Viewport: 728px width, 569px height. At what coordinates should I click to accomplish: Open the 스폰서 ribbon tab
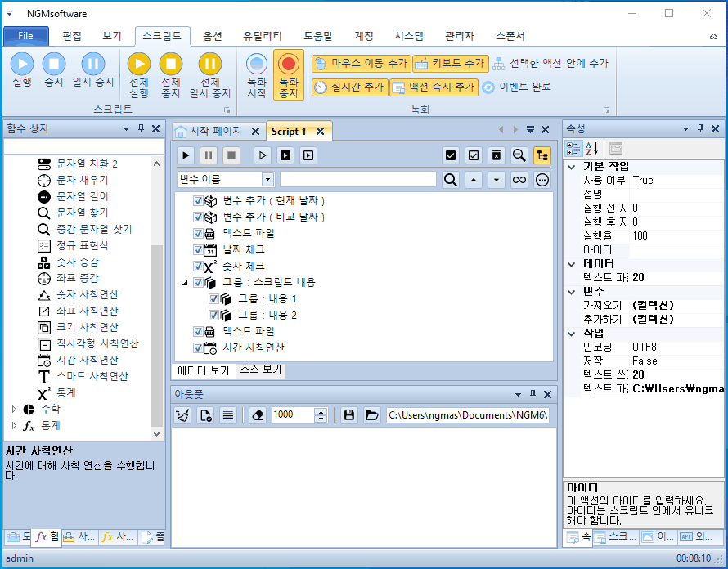click(x=510, y=36)
